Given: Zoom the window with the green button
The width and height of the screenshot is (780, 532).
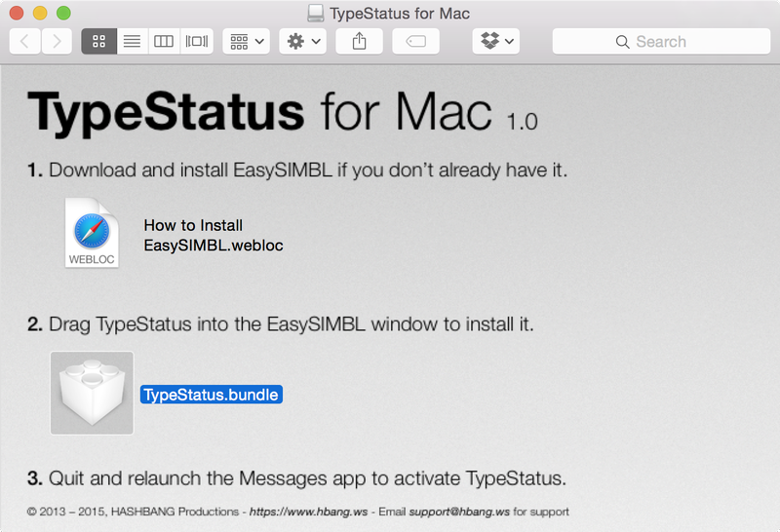Looking at the screenshot, I should coord(63,13).
